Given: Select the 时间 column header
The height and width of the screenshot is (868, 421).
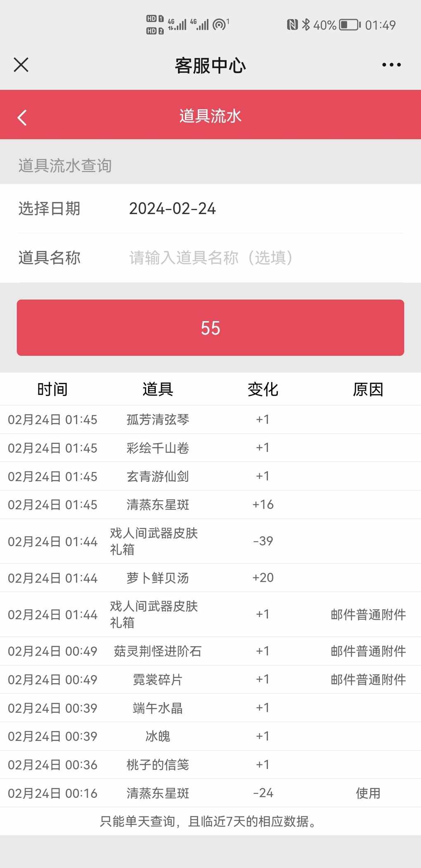Looking at the screenshot, I should click(52, 389).
